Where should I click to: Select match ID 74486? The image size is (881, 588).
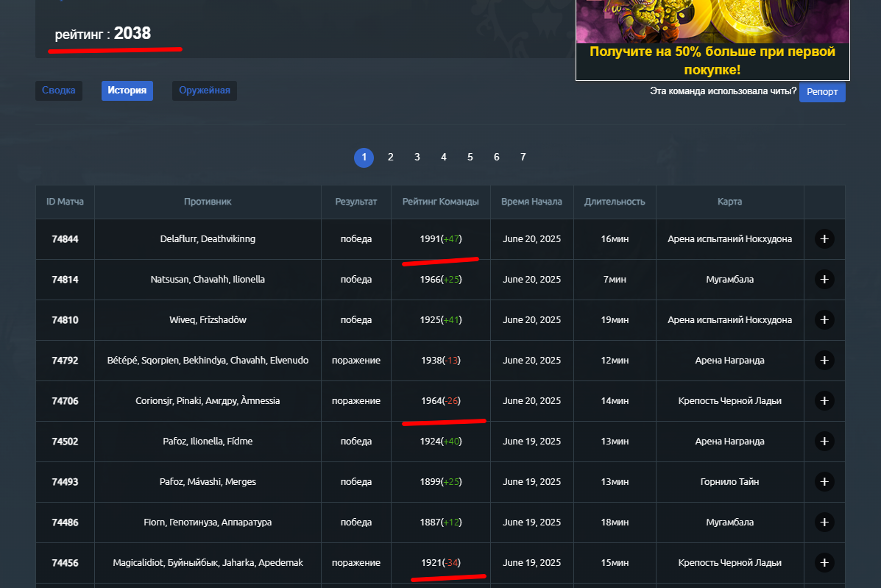pyautogui.click(x=66, y=522)
